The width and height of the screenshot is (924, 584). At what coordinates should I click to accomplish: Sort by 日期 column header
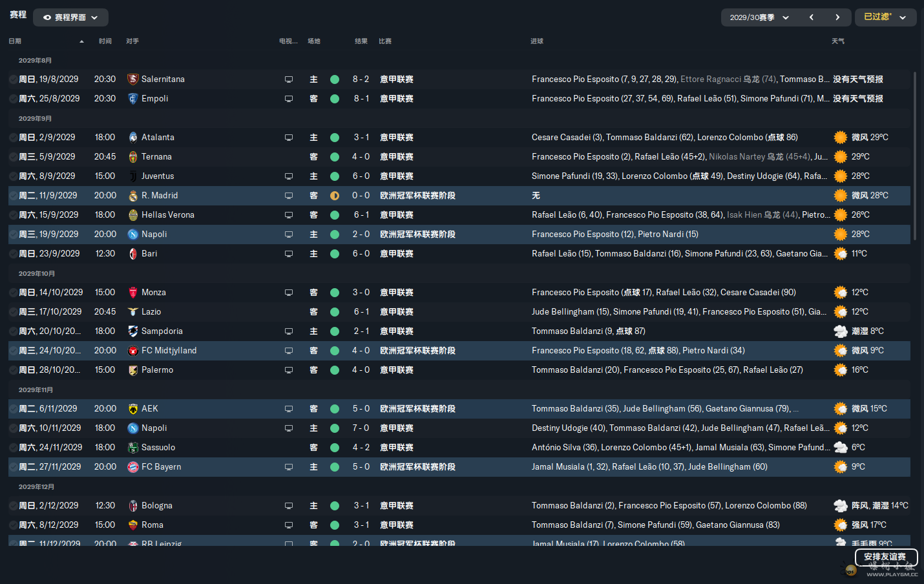pyautogui.click(x=15, y=41)
